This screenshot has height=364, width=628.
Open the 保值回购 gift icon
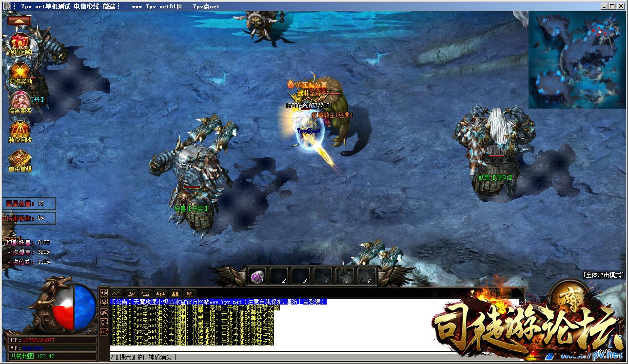tap(20, 44)
